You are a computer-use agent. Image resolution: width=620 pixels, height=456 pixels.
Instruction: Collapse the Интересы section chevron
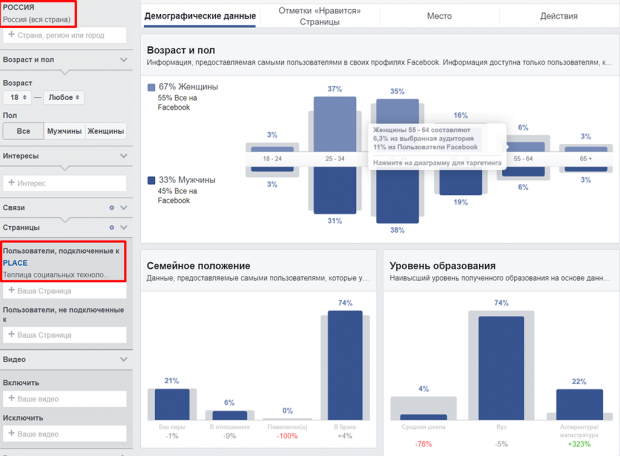click(x=123, y=156)
